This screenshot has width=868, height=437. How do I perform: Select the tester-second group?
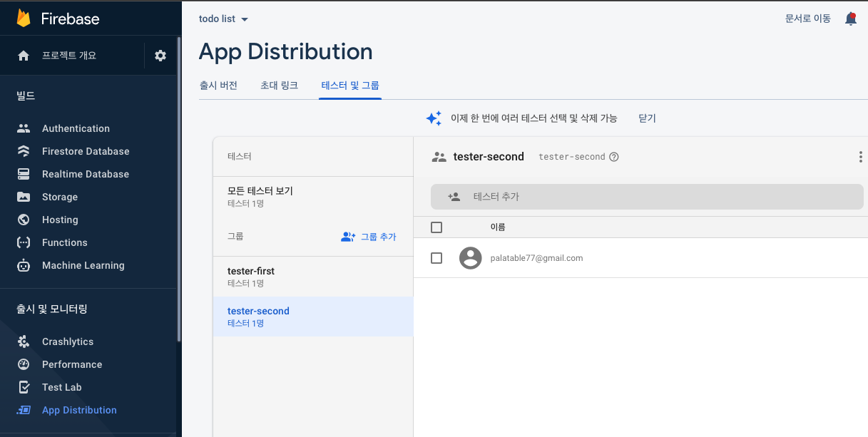coord(313,317)
